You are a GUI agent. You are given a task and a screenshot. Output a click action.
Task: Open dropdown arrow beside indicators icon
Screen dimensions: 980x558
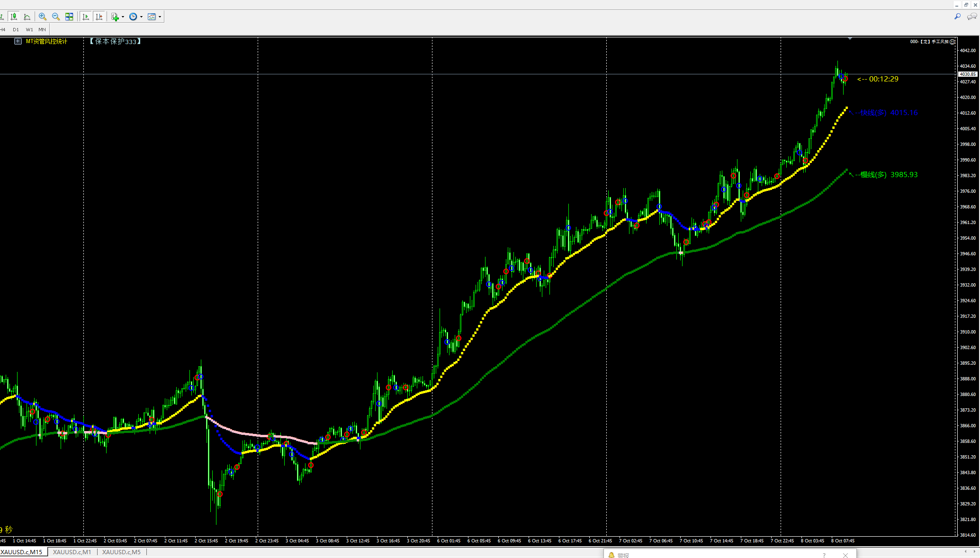(x=123, y=17)
